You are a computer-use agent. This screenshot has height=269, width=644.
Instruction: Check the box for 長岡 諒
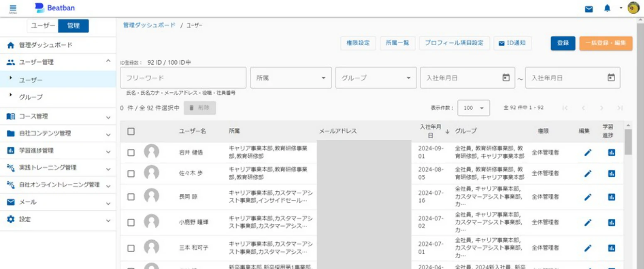(x=131, y=197)
